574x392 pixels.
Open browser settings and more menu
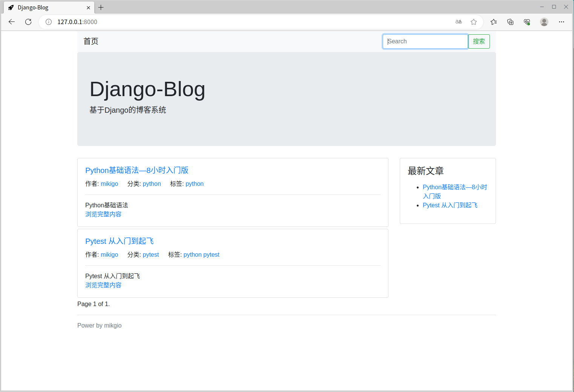pyautogui.click(x=562, y=22)
